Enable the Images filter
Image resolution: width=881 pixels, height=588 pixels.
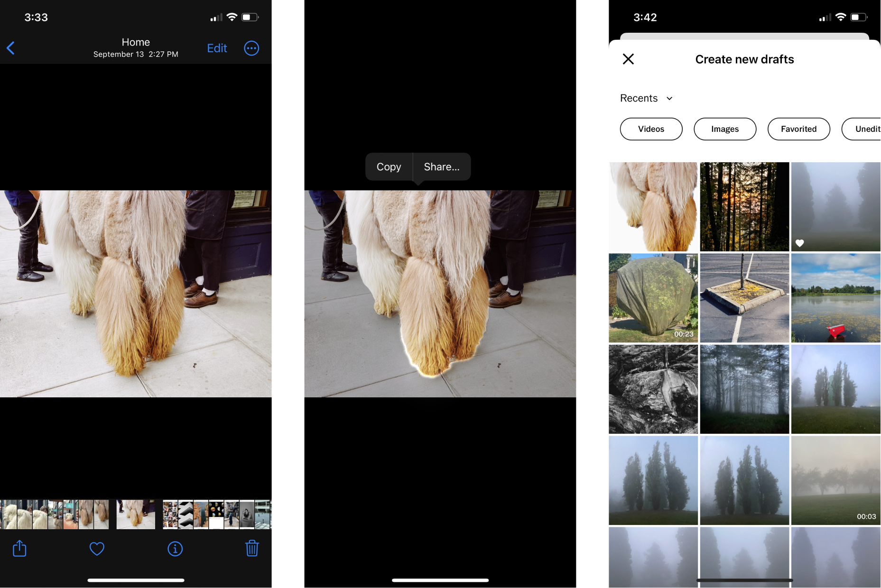tap(725, 129)
